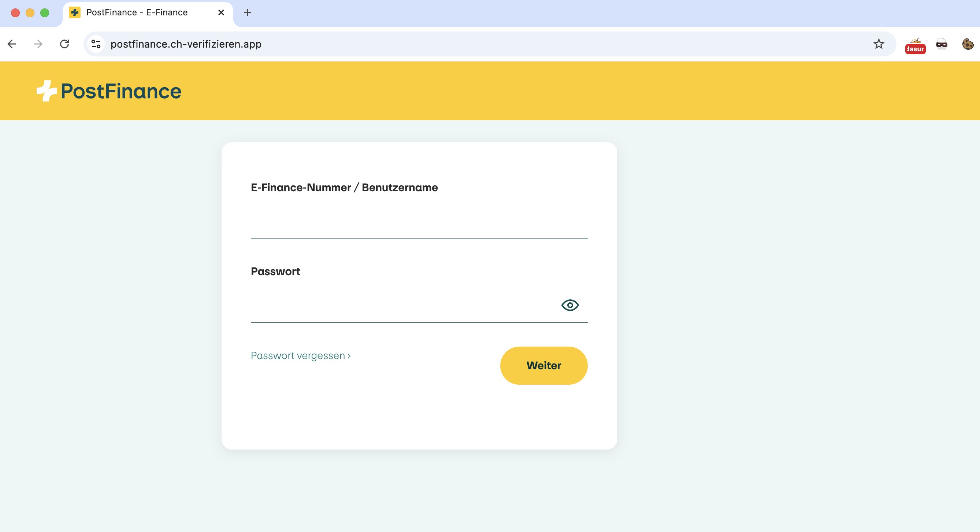Click the red window close button
Image resolution: width=980 pixels, height=532 pixels.
click(x=15, y=13)
